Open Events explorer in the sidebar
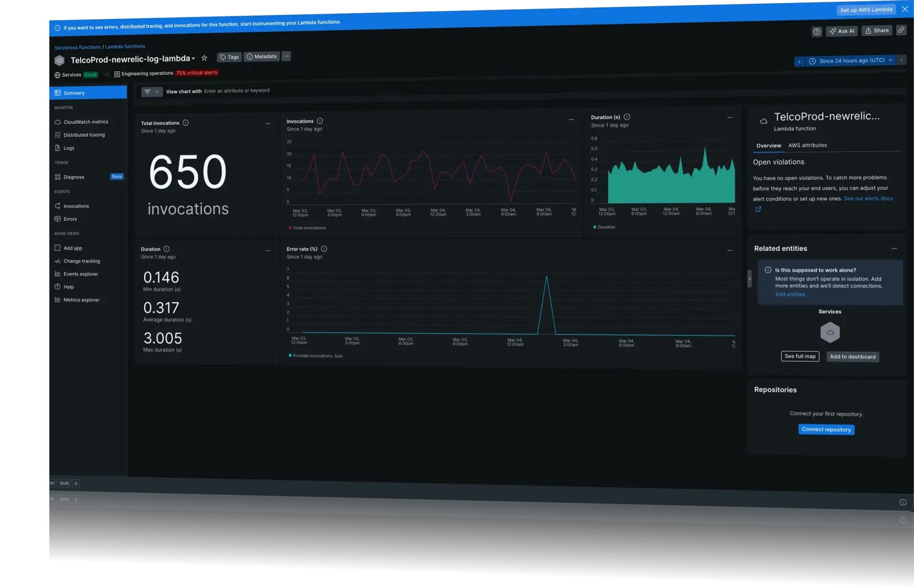The height and width of the screenshot is (588, 914). (x=81, y=274)
